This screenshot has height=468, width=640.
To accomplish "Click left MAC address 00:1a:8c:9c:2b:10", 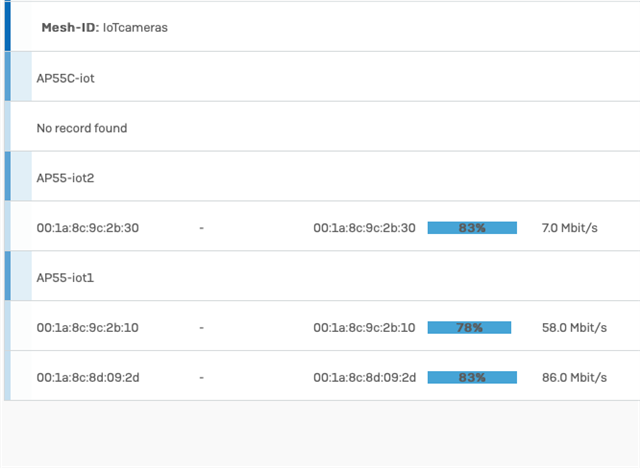I will coord(88,328).
